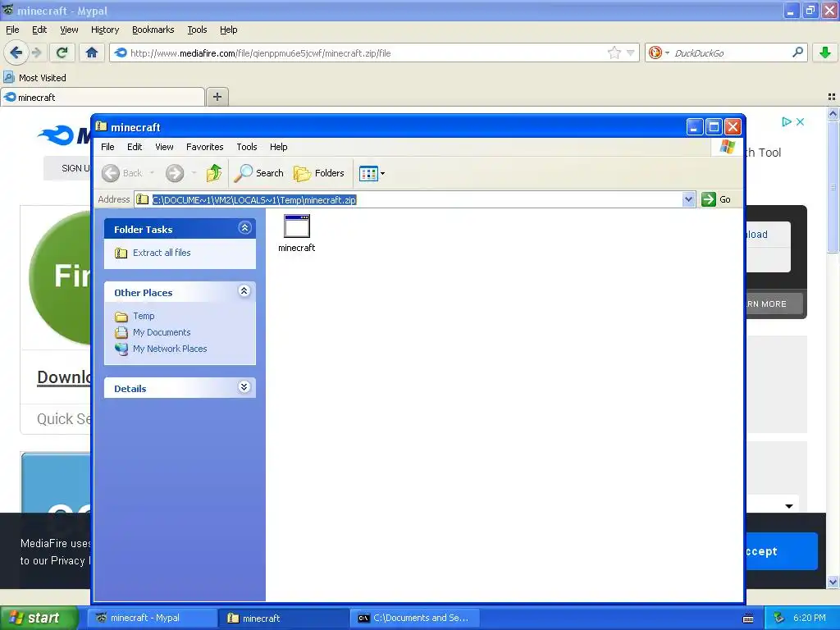Click the disabled Back button in explorer

point(122,173)
